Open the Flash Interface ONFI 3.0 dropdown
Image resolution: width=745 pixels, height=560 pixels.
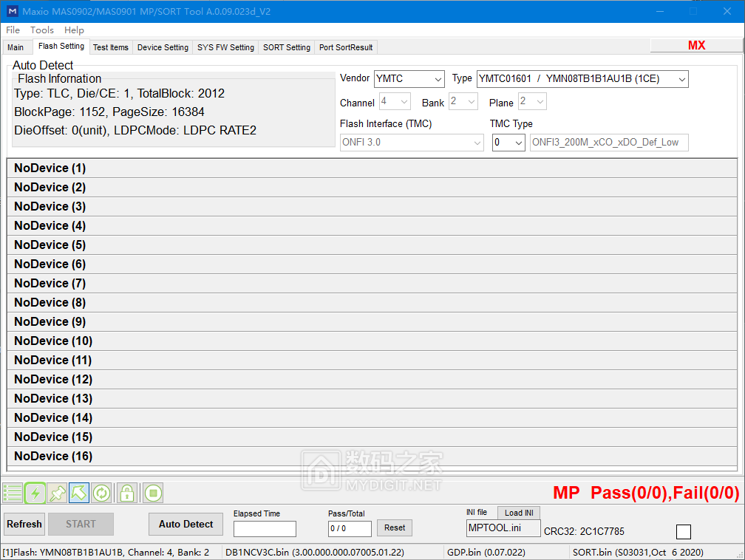click(x=412, y=143)
